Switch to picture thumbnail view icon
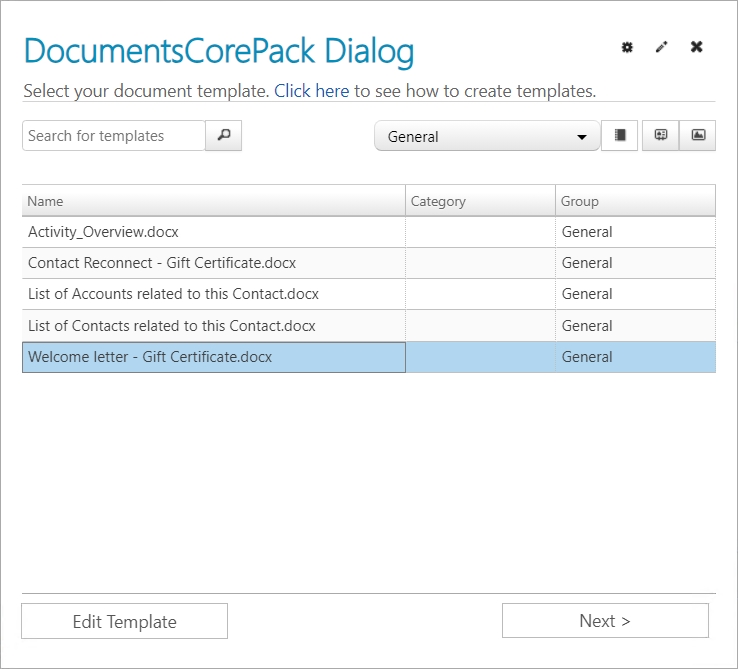The image size is (738, 669). (698, 136)
